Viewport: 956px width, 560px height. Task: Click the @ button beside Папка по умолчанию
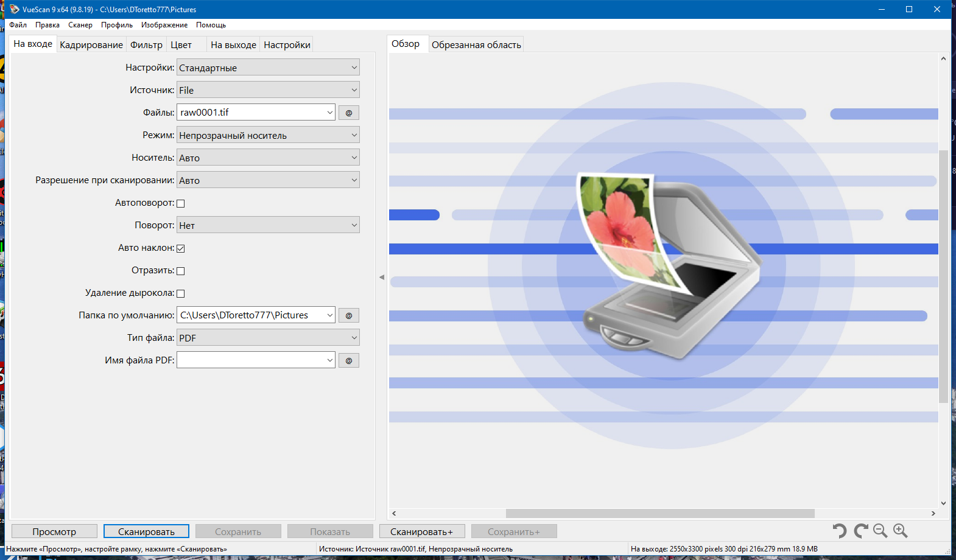point(349,315)
